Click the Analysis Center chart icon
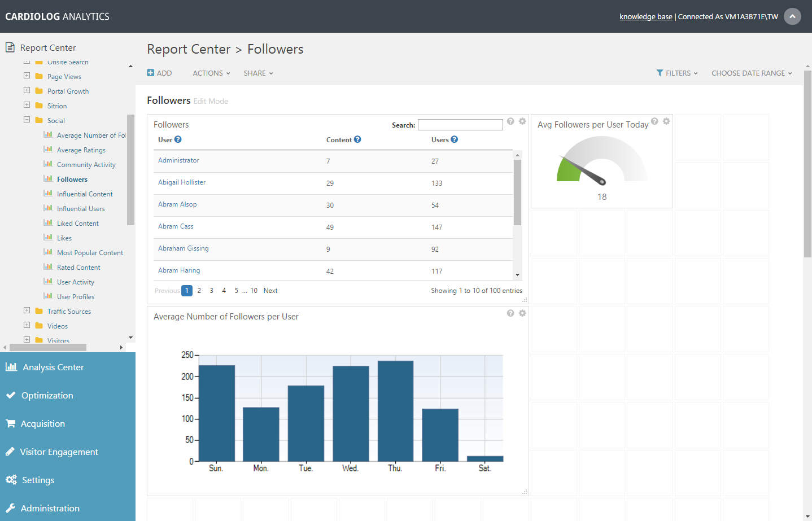812x521 pixels. tap(11, 367)
